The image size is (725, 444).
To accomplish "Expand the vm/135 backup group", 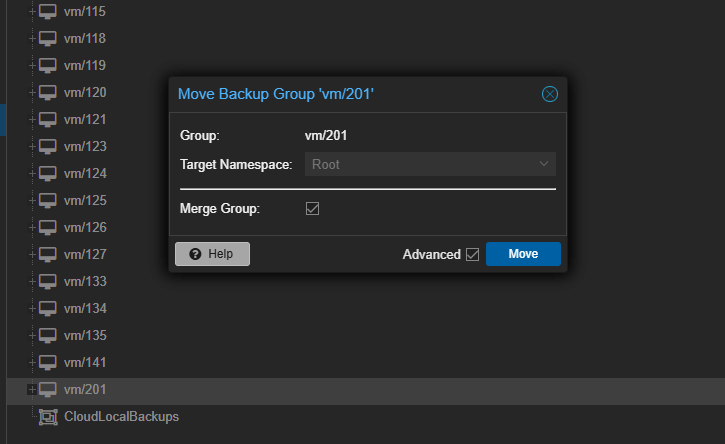I will pyautogui.click(x=32, y=336).
